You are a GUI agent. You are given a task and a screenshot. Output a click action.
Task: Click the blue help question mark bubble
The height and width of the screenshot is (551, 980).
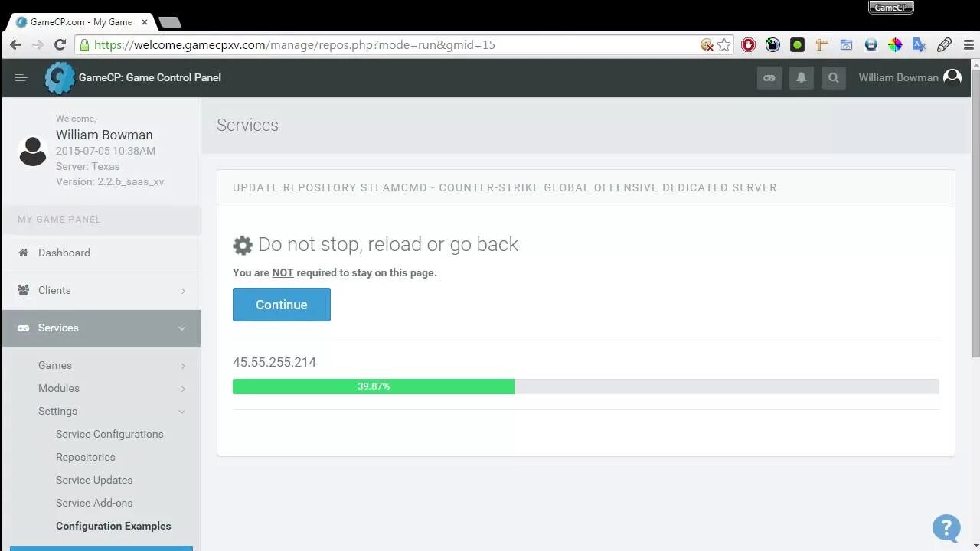946,527
